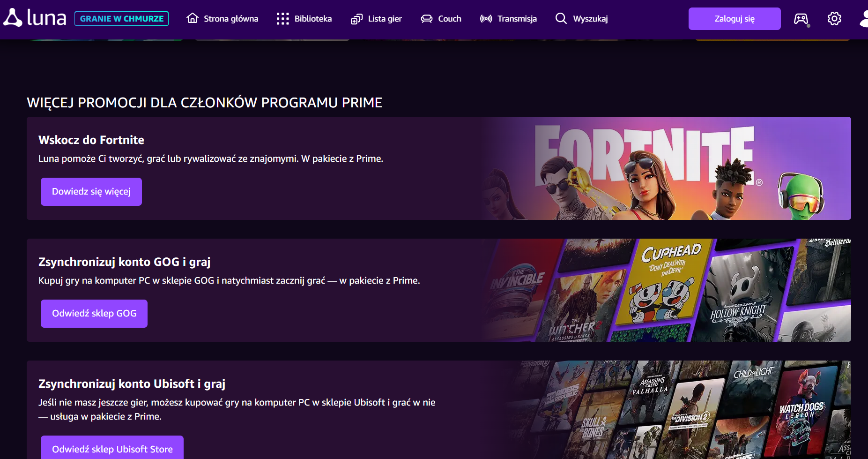This screenshot has height=459, width=868.
Task: Click the 'Wskocz do Fortnite' heading
Action: pyautogui.click(x=91, y=140)
